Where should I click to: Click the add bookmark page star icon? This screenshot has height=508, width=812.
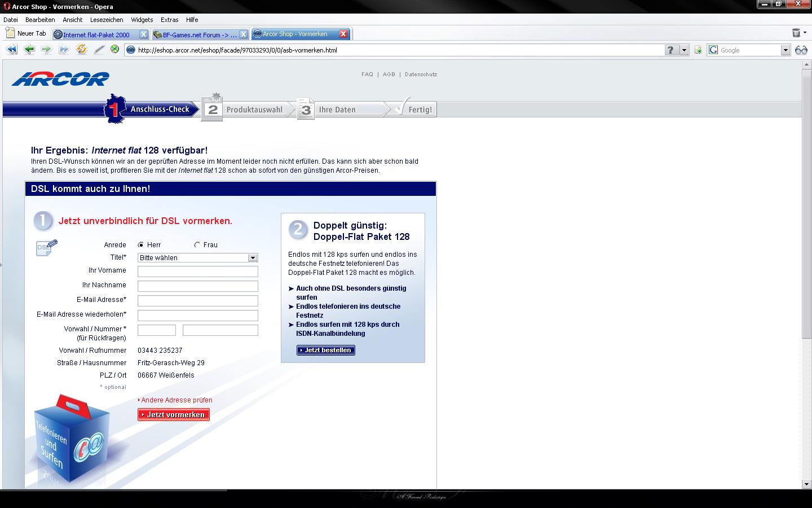coord(698,50)
